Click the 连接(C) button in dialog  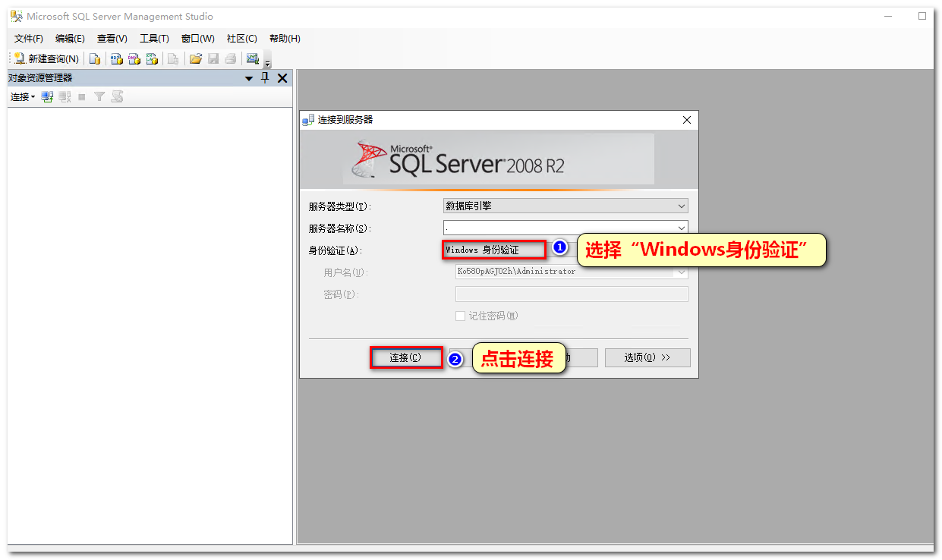pyautogui.click(x=405, y=357)
